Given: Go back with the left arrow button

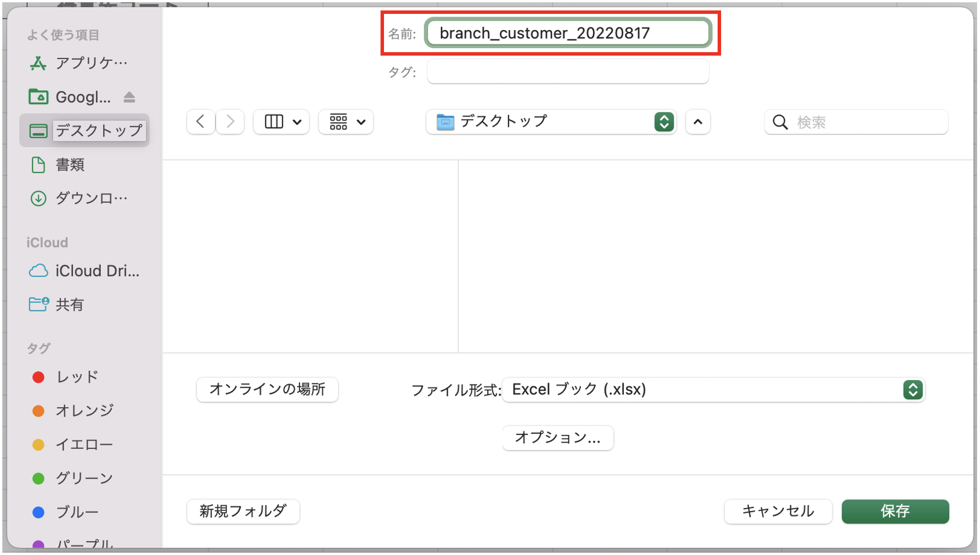Looking at the screenshot, I should [201, 122].
